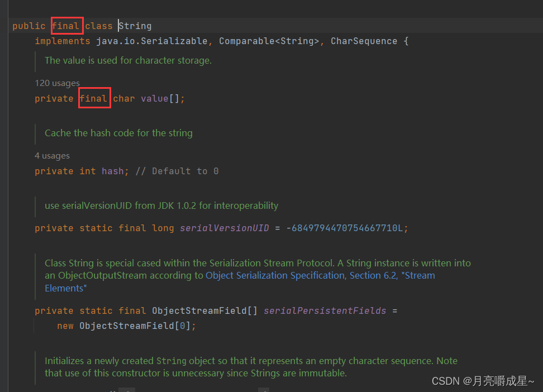Click the '4 usages' inlay hint
Screen dimensions: 543x392
[x=52, y=156]
